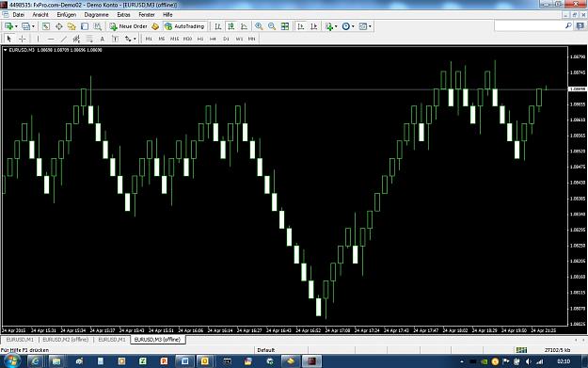Click the connection status 27102/5 kb
This screenshot has height=368, width=588.
tap(557, 350)
